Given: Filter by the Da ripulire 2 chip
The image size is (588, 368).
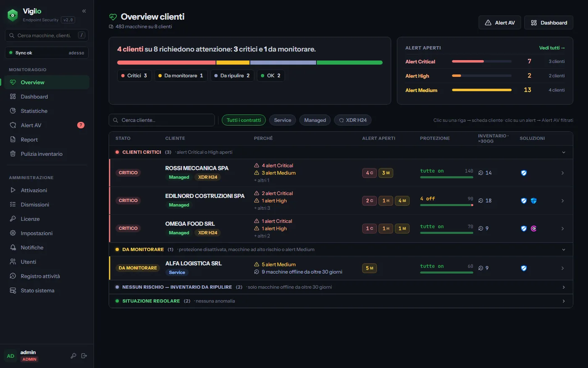Looking at the screenshot, I should 232,76.
